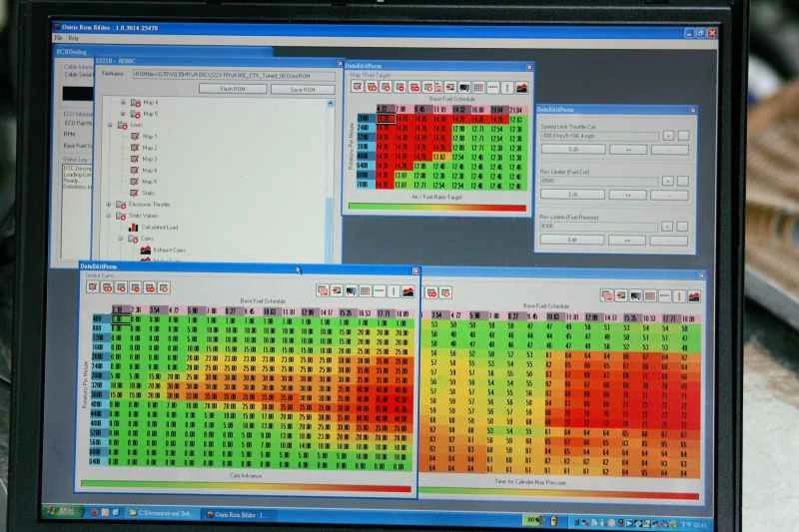799x532 pixels.
Task: Collapse the State Values tree node
Action: point(110,215)
